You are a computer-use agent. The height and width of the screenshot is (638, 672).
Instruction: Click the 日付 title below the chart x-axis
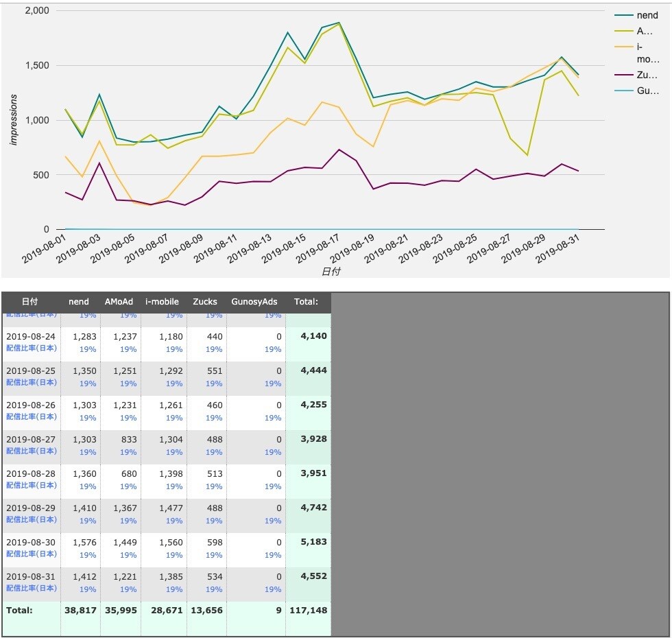pyautogui.click(x=331, y=272)
